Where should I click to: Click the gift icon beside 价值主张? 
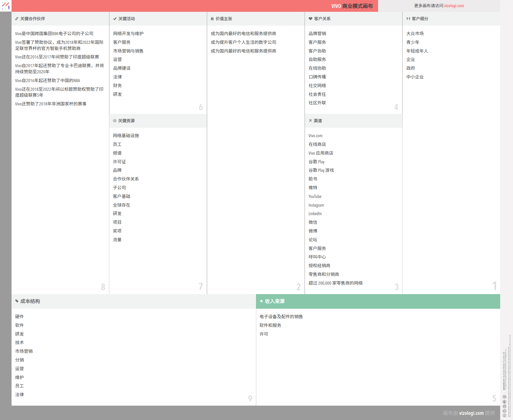pos(212,19)
